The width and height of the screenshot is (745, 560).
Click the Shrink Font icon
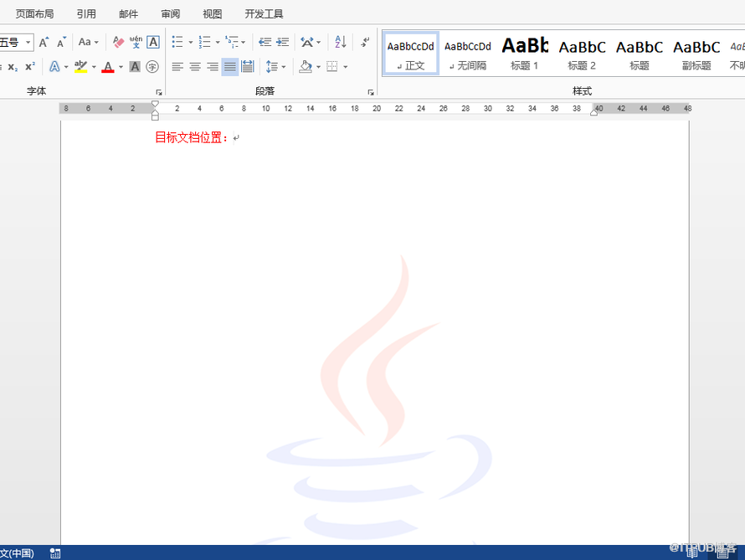(x=61, y=43)
